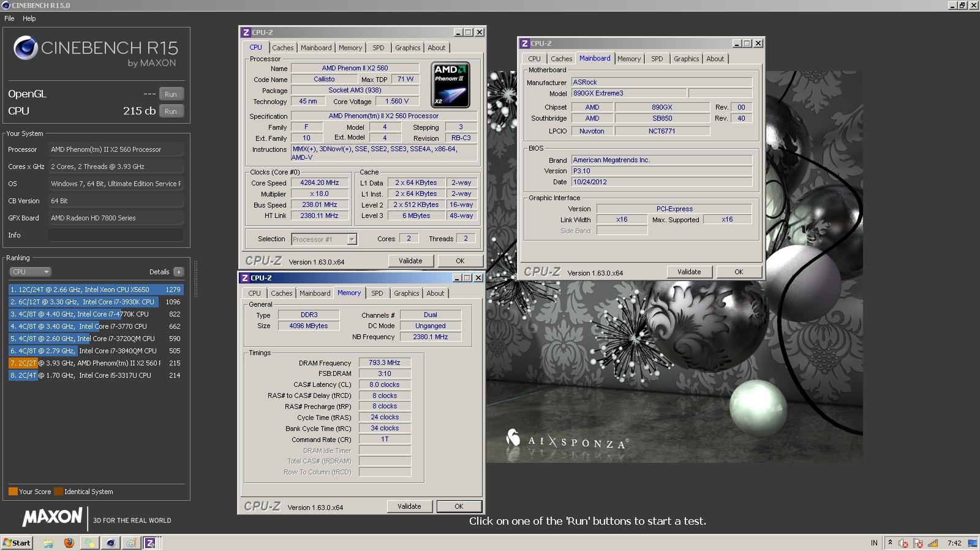Click Validate in the top CPU-Z CPU window
This screenshot has width=980, height=551.
pyautogui.click(x=410, y=261)
